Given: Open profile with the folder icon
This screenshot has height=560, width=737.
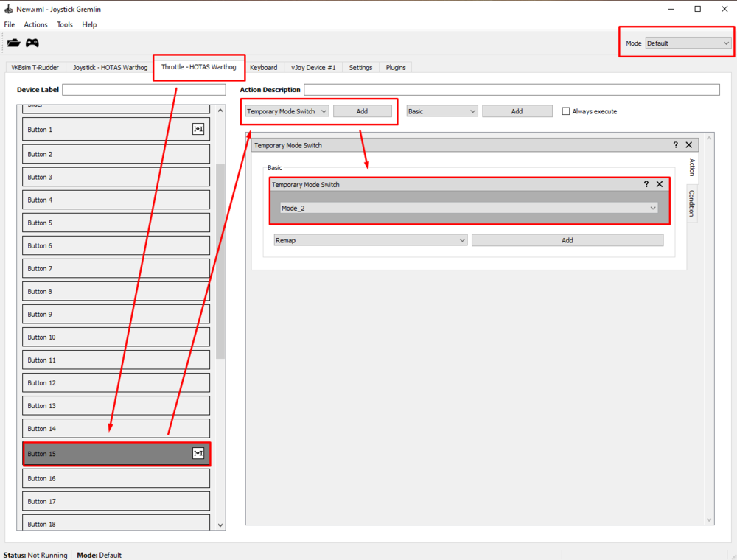Looking at the screenshot, I should click(x=13, y=43).
